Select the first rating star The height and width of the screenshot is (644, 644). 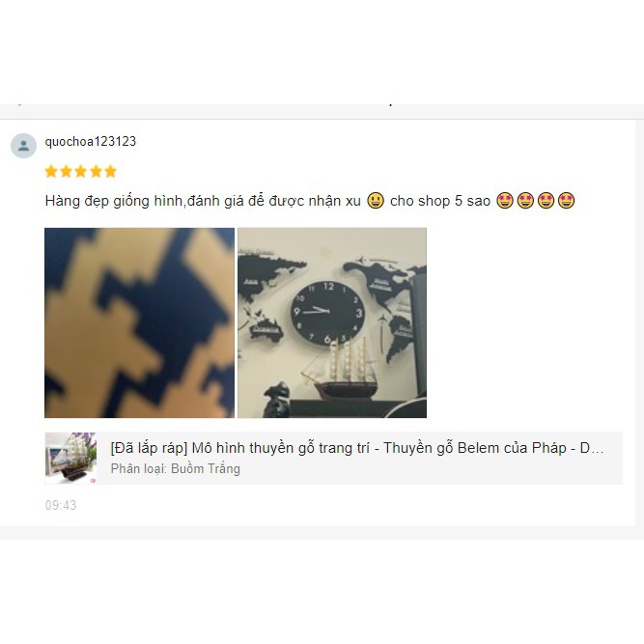(51, 171)
